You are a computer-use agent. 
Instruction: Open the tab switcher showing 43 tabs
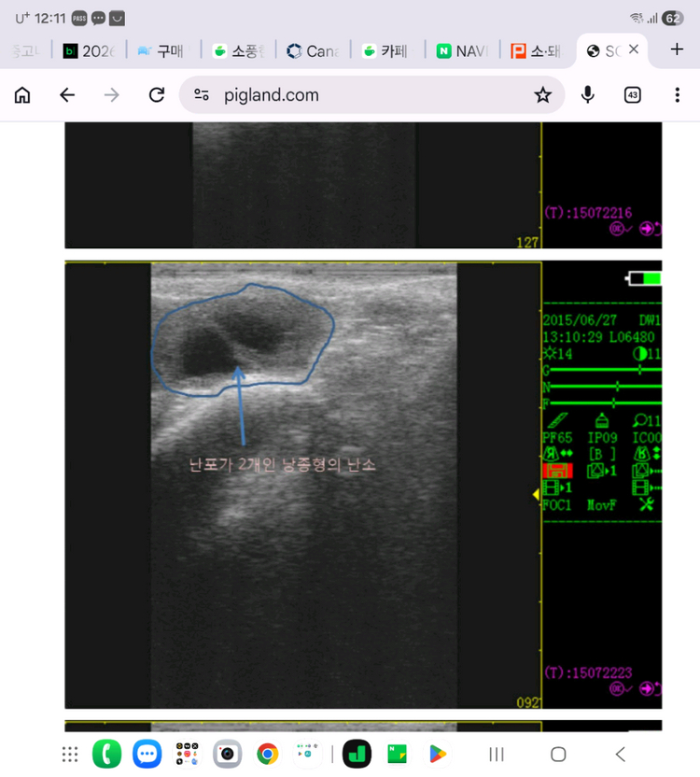(x=633, y=94)
